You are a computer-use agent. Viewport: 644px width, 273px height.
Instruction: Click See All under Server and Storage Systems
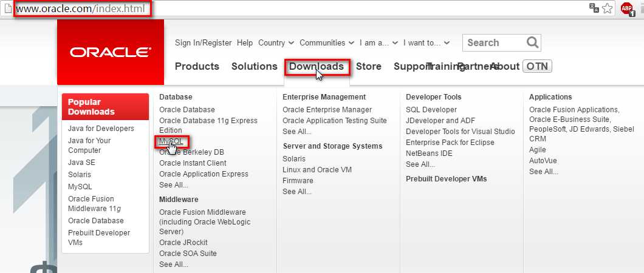pyautogui.click(x=297, y=192)
